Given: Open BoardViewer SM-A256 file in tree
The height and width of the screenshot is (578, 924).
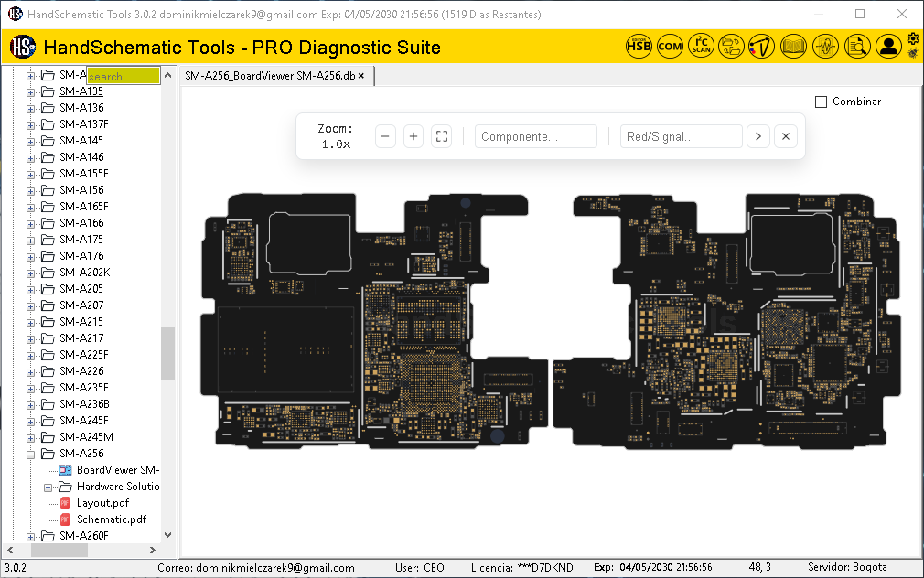Looking at the screenshot, I should click(118, 469).
